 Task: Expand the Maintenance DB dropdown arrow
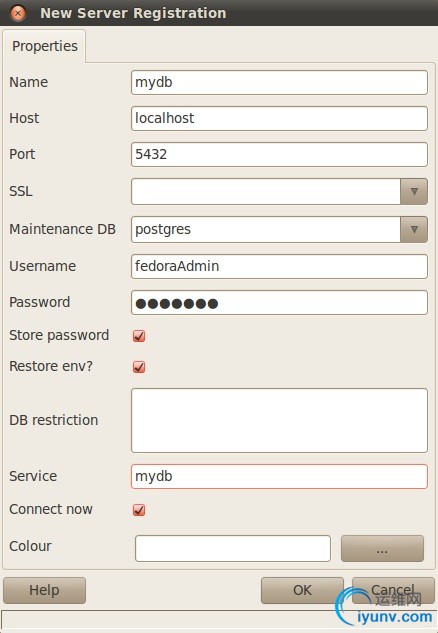pos(414,229)
